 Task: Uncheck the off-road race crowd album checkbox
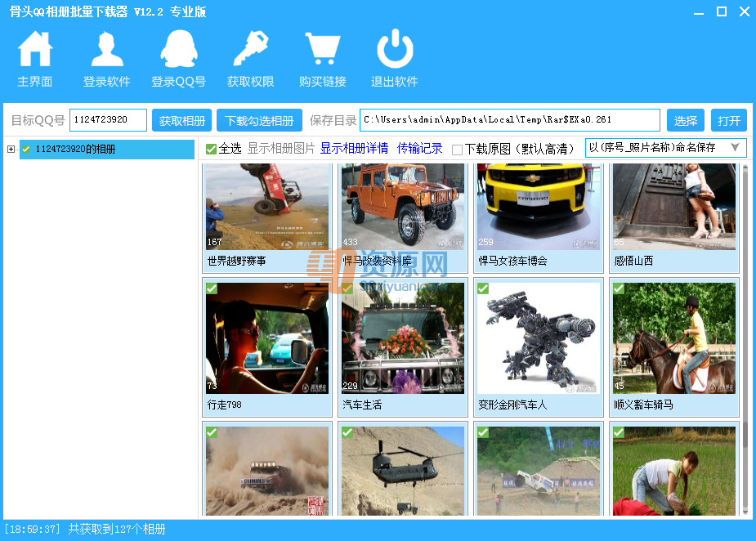click(x=483, y=432)
